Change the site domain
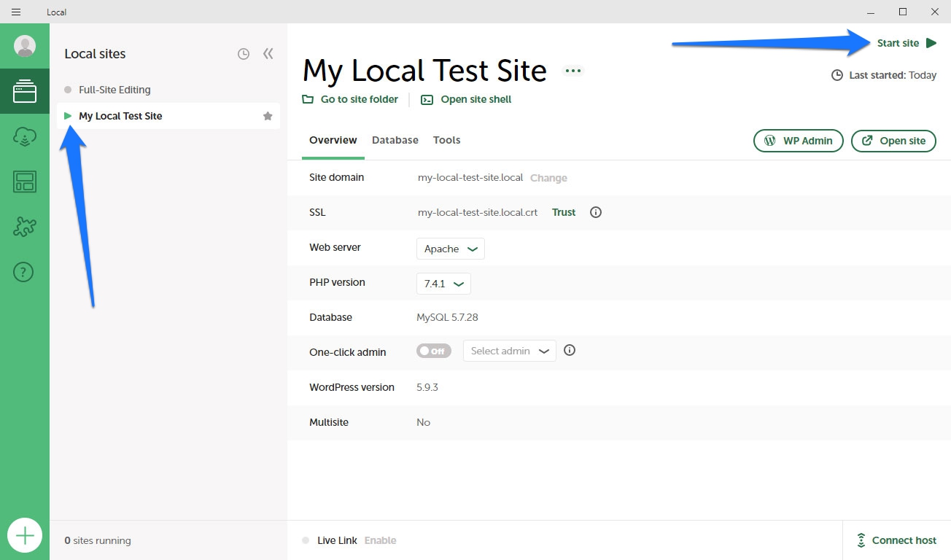The height and width of the screenshot is (560, 951). [548, 178]
